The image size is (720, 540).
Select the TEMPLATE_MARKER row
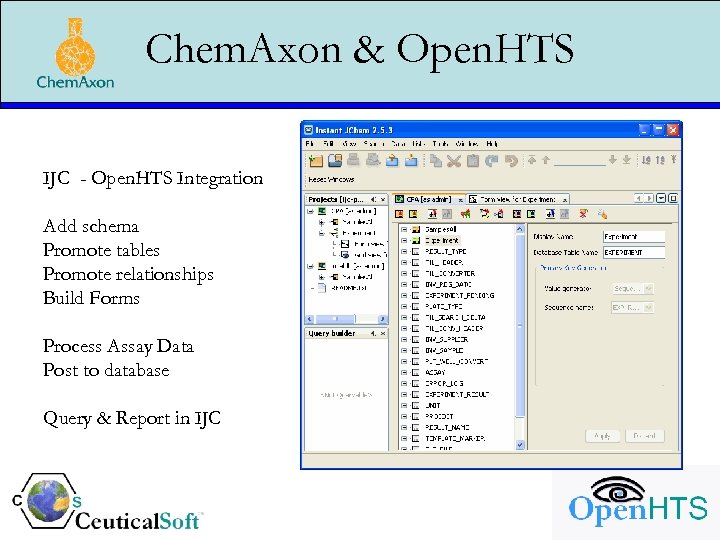(455, 439)
